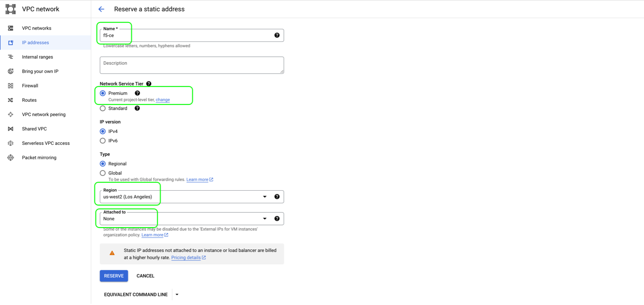Click the back arrow to leave this page
The image size is (644, 305).
[x=101, y=9]
